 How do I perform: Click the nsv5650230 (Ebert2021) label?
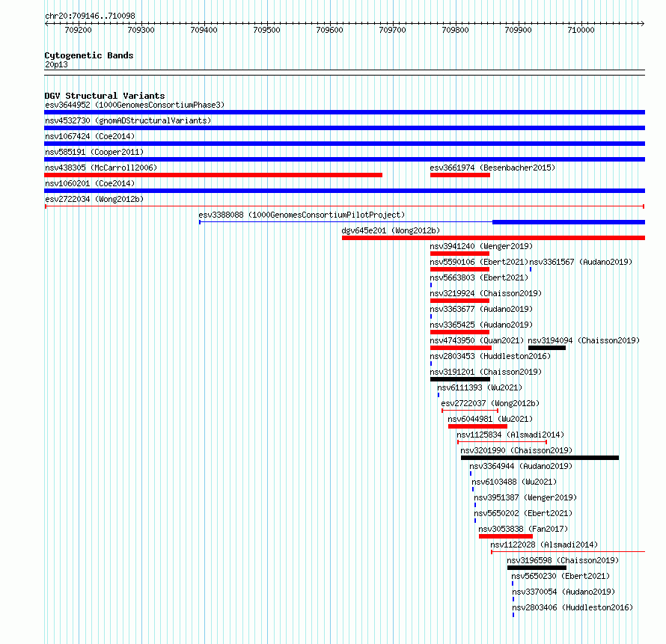[560, 576]
